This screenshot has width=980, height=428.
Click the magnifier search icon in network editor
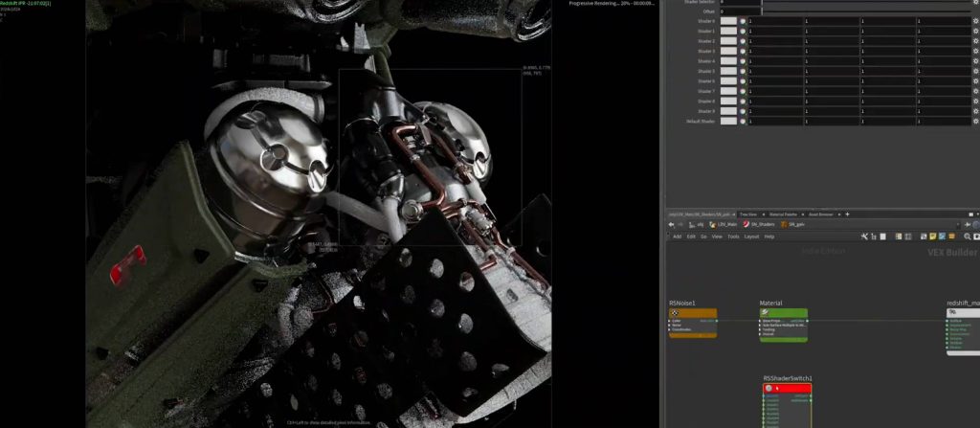(968, 236)
